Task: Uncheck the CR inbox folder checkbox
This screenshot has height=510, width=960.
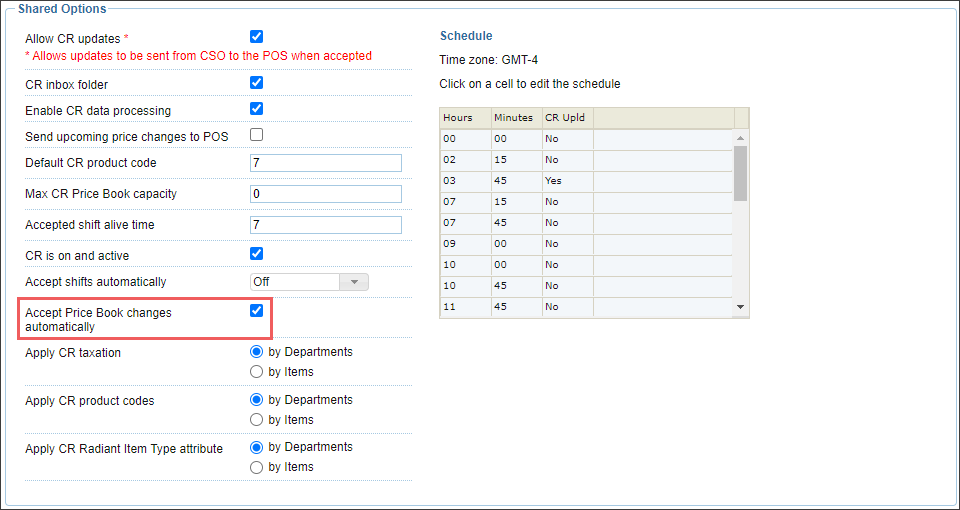Action: pyautogui.click(x=257, y=82)
